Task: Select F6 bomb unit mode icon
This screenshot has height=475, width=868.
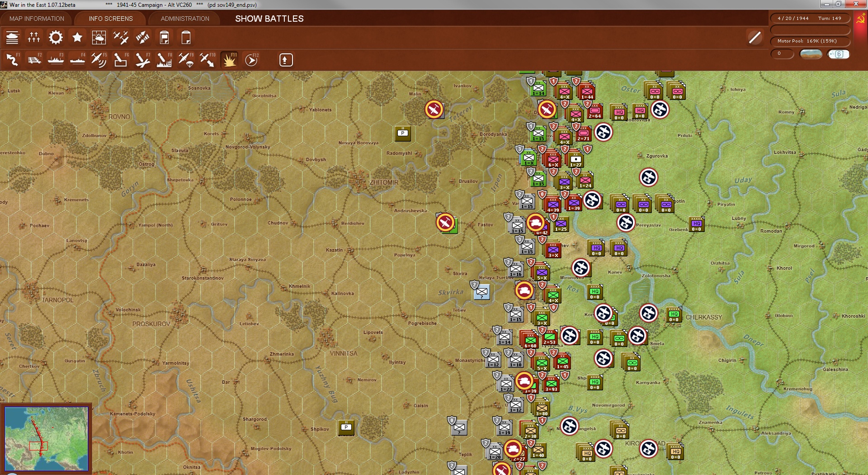Action: (121, 60)
